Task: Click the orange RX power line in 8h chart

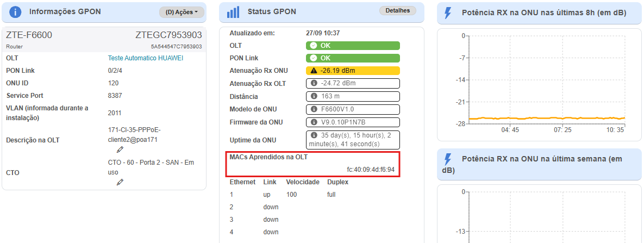Action: (x=543, y=118)
